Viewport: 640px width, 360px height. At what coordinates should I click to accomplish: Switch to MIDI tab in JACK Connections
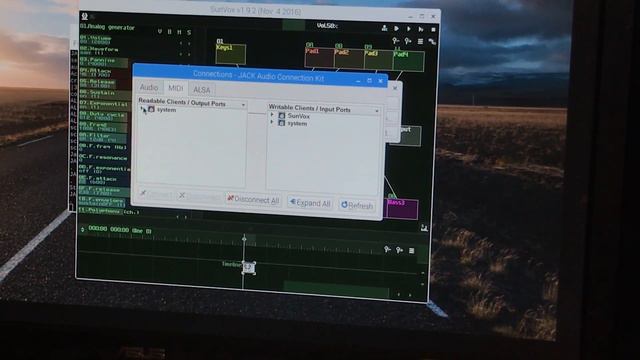(x=176, y=88)
